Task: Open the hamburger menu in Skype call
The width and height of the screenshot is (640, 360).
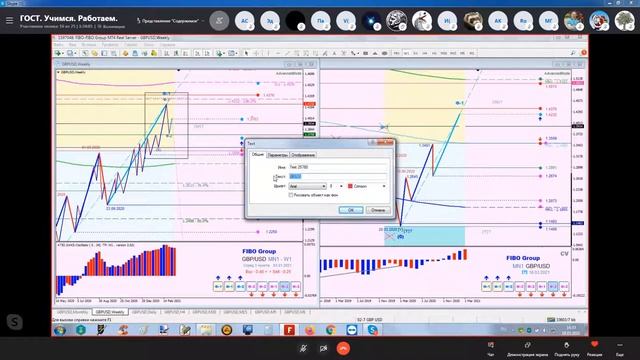Action: [9, 20]
